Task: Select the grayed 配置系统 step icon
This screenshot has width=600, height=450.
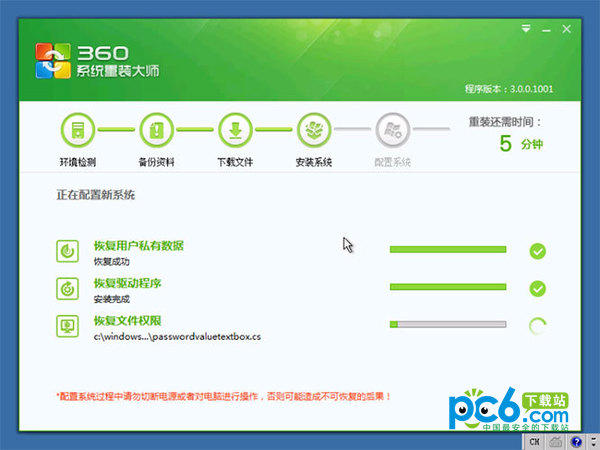Action: (393, 130)
